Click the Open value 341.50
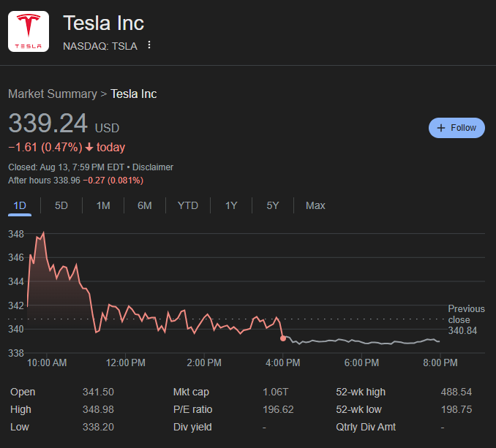This screenshot has height=448, width=496. (x=98, y=392)
